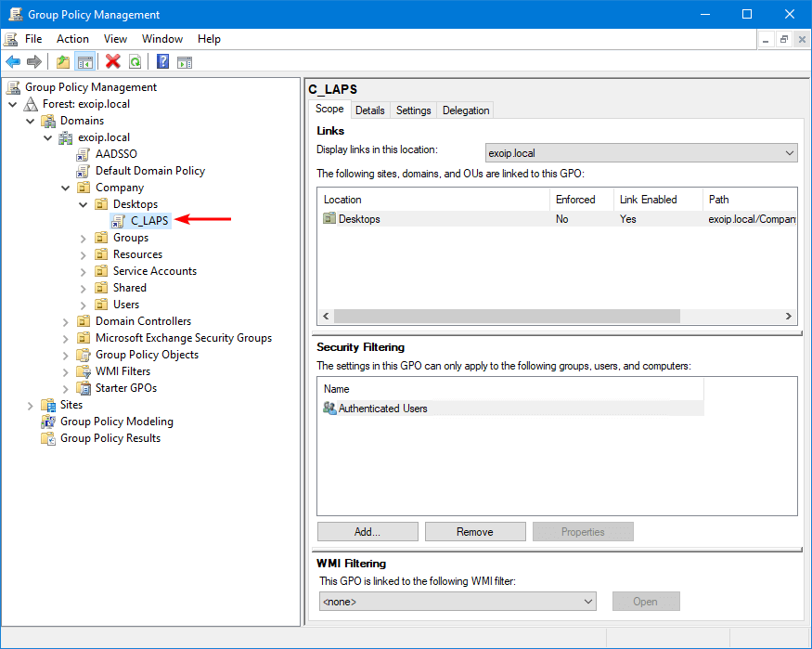Click the Up one level folder icon
Image resolution: width=812 pixels, height=649 pixels.
(x=63, y=62)
